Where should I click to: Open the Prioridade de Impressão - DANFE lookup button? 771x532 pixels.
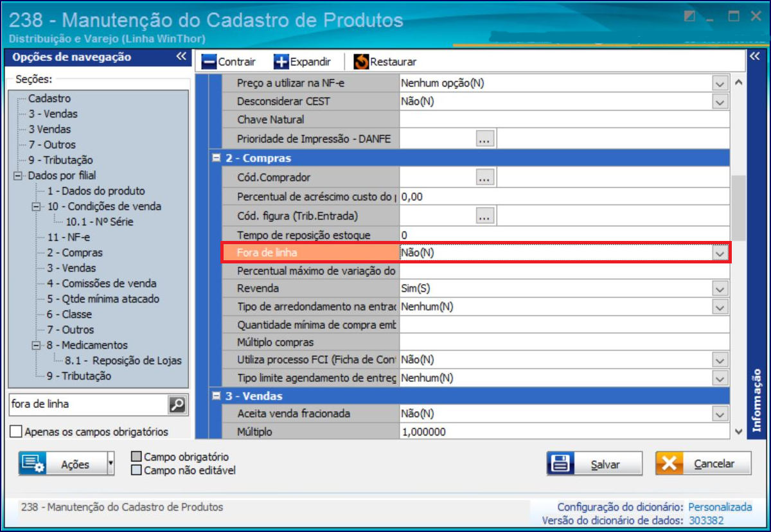tap(484, 137)
